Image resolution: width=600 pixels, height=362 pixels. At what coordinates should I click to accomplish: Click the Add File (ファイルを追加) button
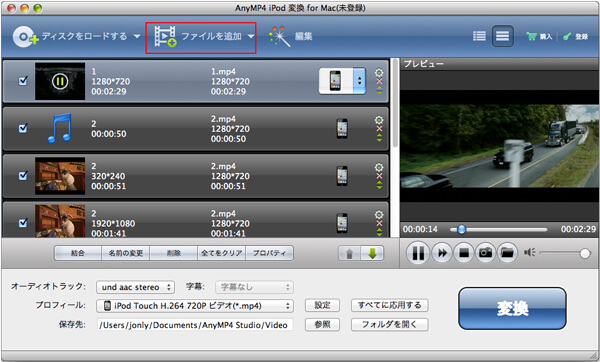201,38
